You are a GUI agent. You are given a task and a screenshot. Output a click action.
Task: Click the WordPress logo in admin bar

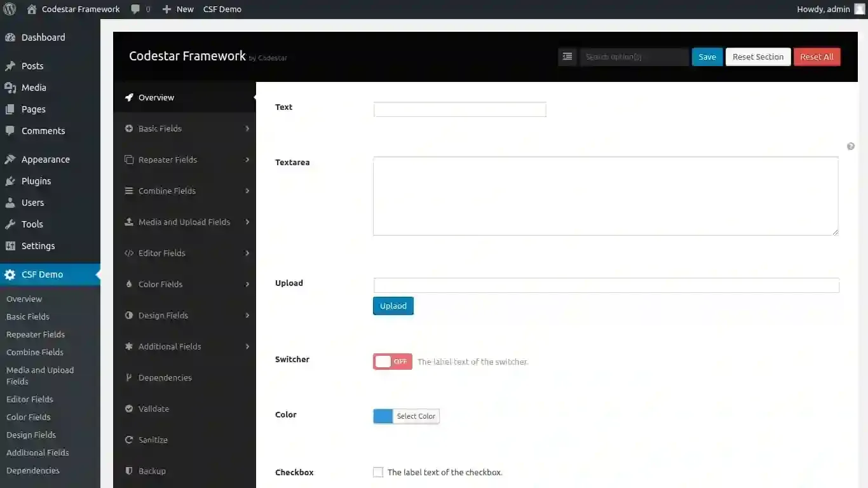(x=10, y=10)
